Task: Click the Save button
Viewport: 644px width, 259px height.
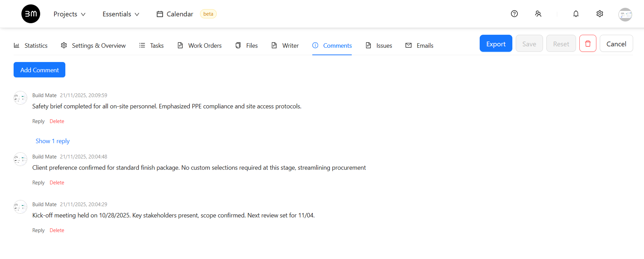Action: coord(529,43)
